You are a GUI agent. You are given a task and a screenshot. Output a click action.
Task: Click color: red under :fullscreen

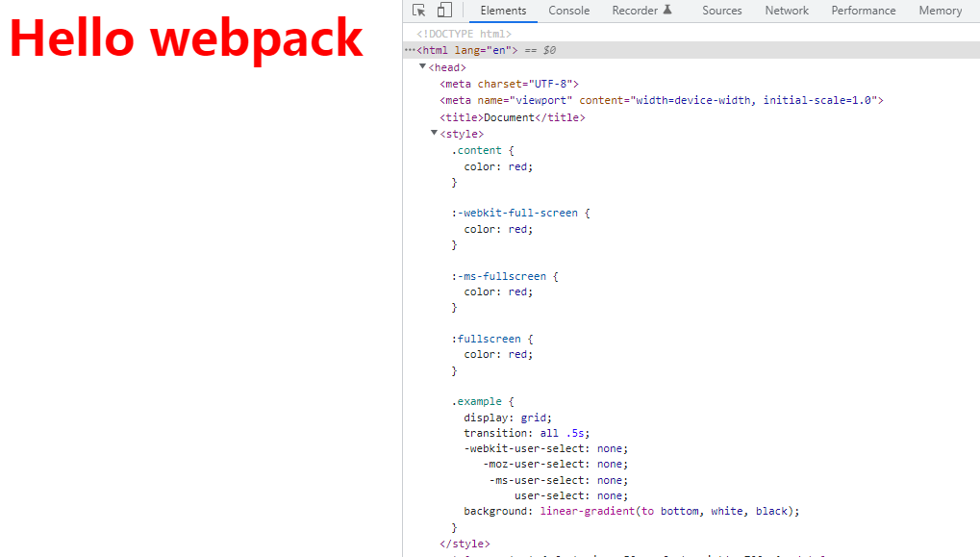[x=498, y=354]
